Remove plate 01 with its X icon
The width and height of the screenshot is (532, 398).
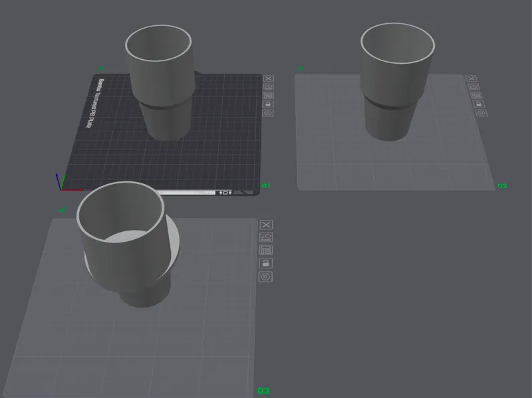click(x=269, y=78)
